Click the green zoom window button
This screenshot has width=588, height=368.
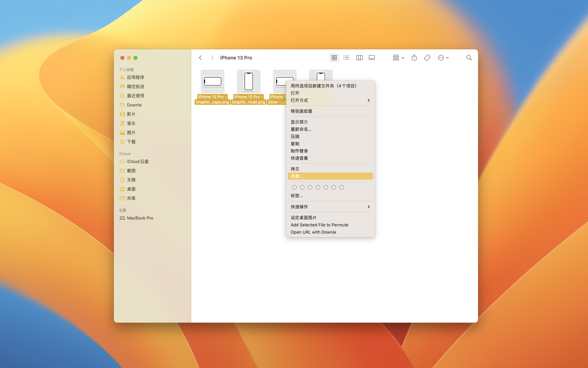[x=136, y=58]
